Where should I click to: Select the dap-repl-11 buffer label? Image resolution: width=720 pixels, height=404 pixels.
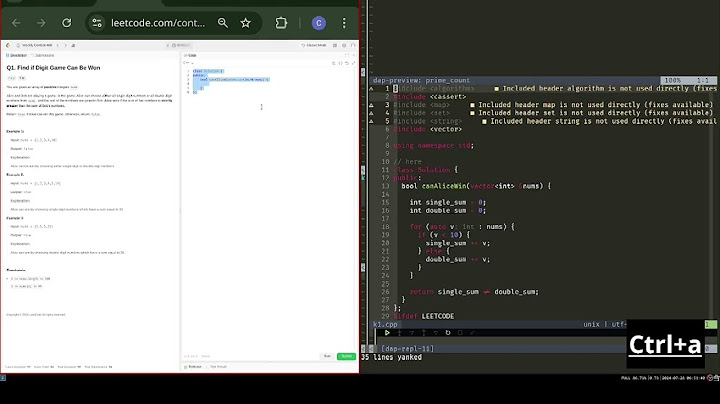click(x=407, y=349)
